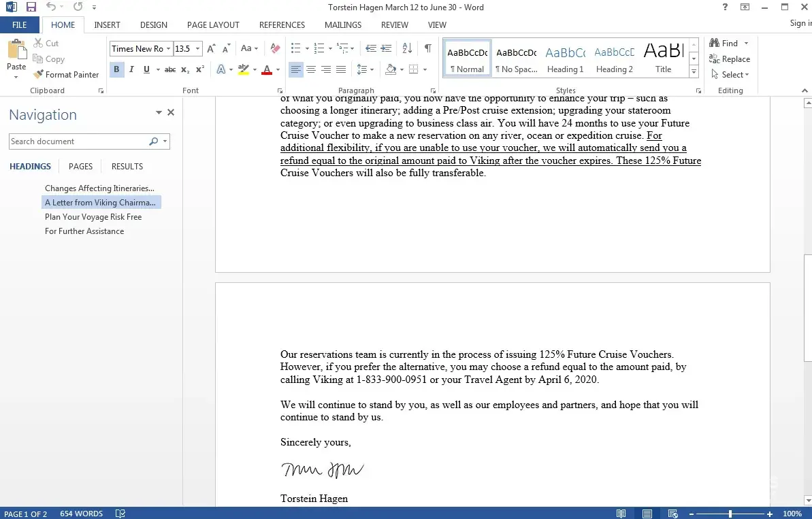
Task: Apply strikethrough formatting
Action: (170, 69)
